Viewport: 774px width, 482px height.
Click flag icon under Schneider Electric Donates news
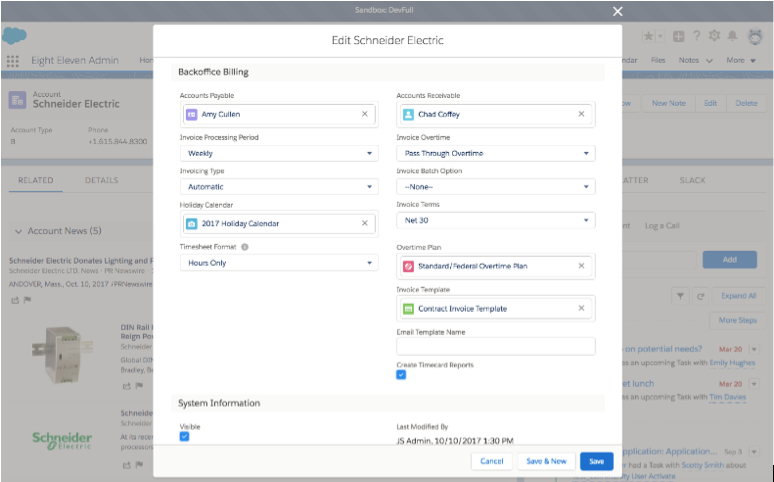pos(27,300)
